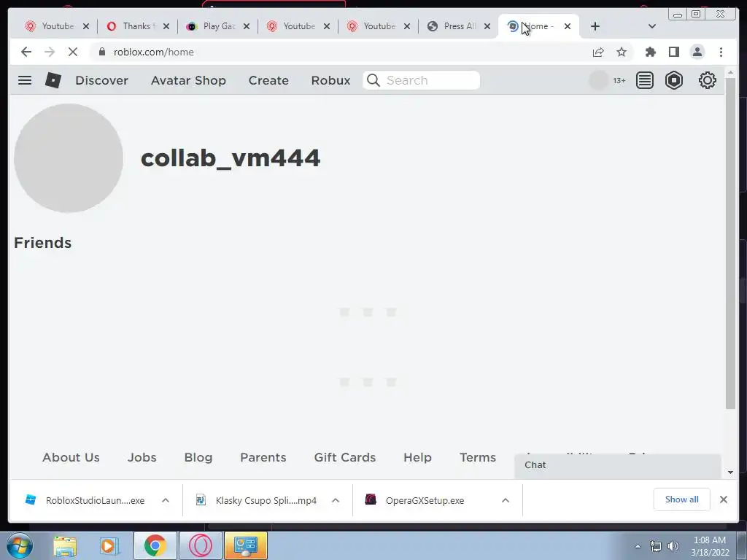747x560 pixels.
Task: Open the Robux menu item
Action: (330, 80)
